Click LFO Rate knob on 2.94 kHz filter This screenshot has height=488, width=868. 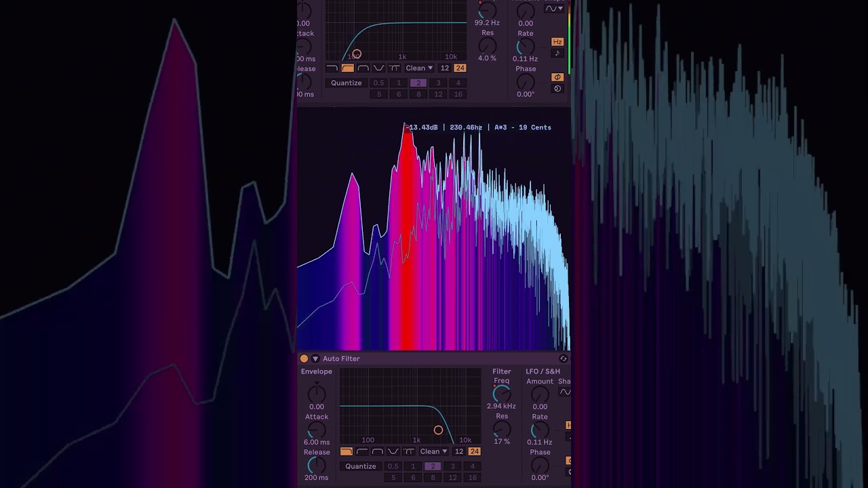[x=540, y=430]
